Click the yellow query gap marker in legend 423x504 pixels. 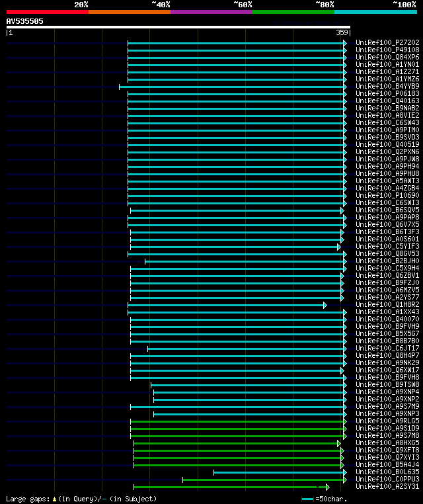[54, 499]
